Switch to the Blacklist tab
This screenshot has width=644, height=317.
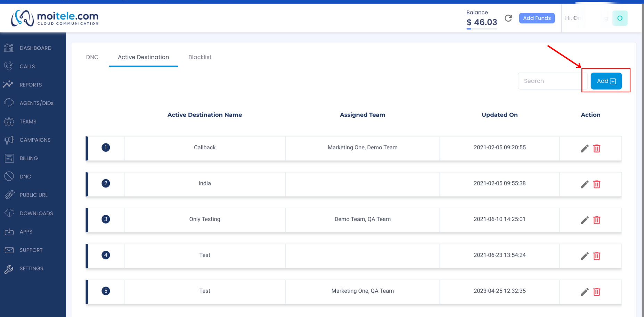point(200,57)
